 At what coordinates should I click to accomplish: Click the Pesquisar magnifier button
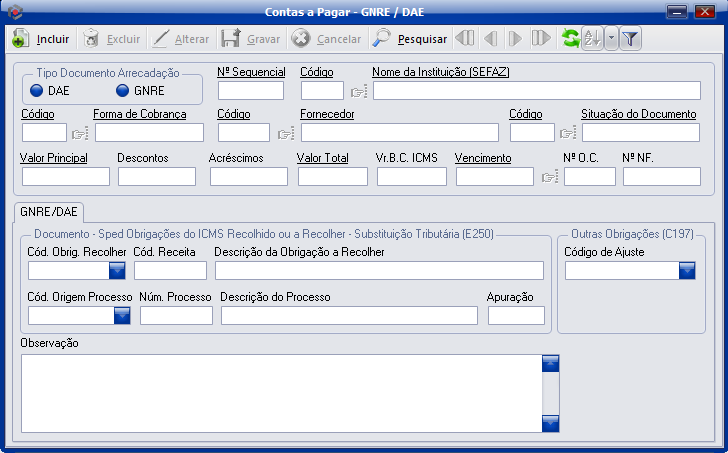[409, 39]
